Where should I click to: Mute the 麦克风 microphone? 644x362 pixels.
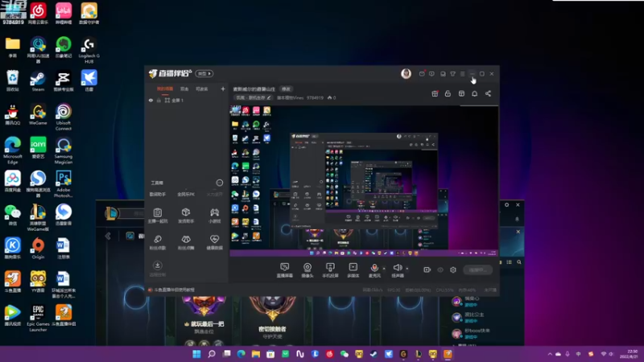pos(374,270)
